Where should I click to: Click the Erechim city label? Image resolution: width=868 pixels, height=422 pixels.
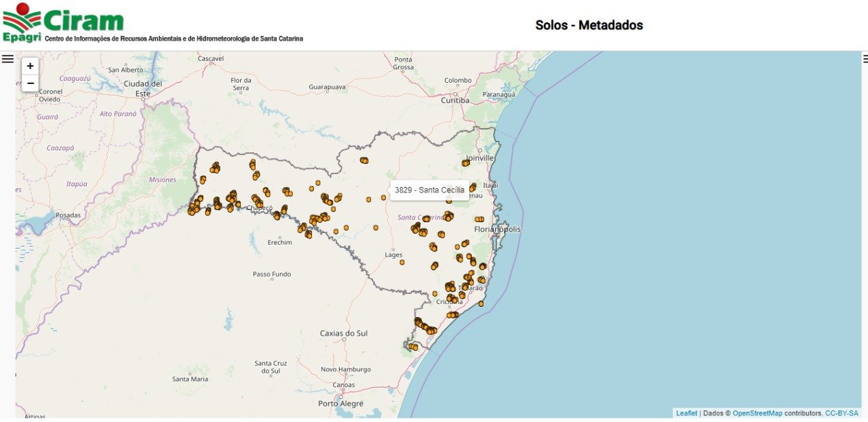(279, 242)
